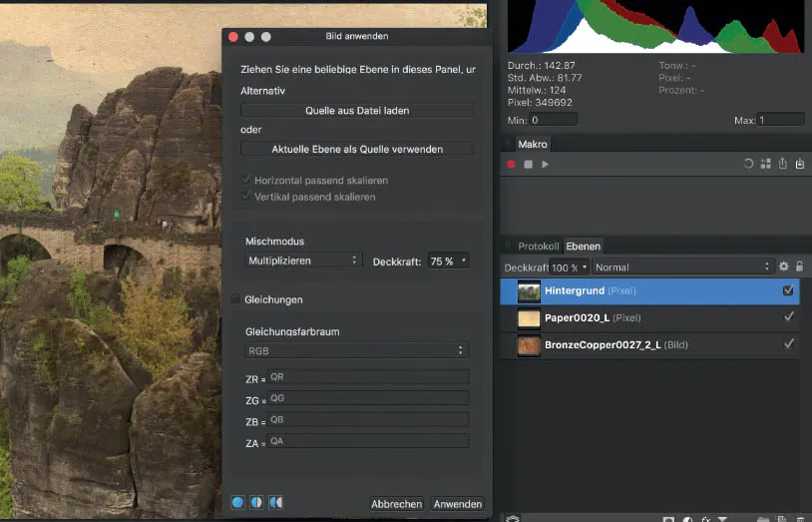812x522 pixels.
Task: Select the split view preview icon
Action: (x=256, y=502)
